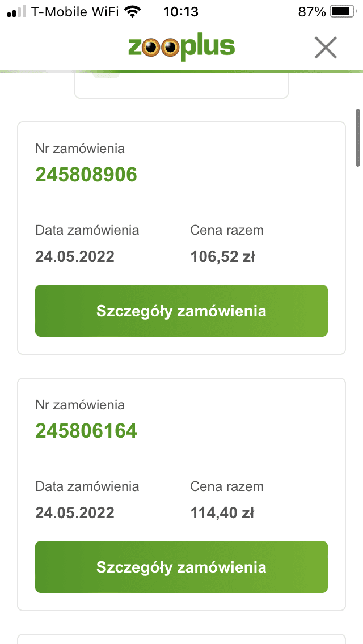Tap the battery status icon

(x=344, y=12)
